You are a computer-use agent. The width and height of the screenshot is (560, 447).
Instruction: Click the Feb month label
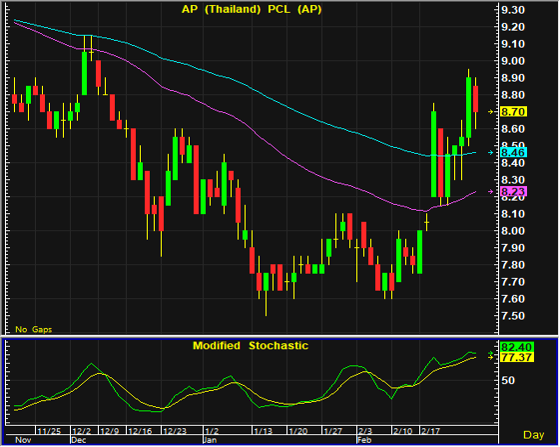point(365,440)
